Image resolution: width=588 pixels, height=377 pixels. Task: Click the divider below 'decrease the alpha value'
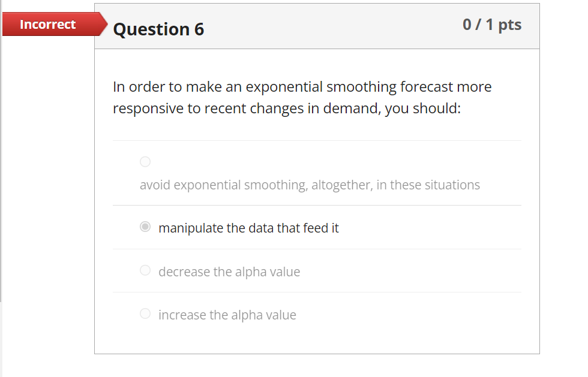pos(317,292)
